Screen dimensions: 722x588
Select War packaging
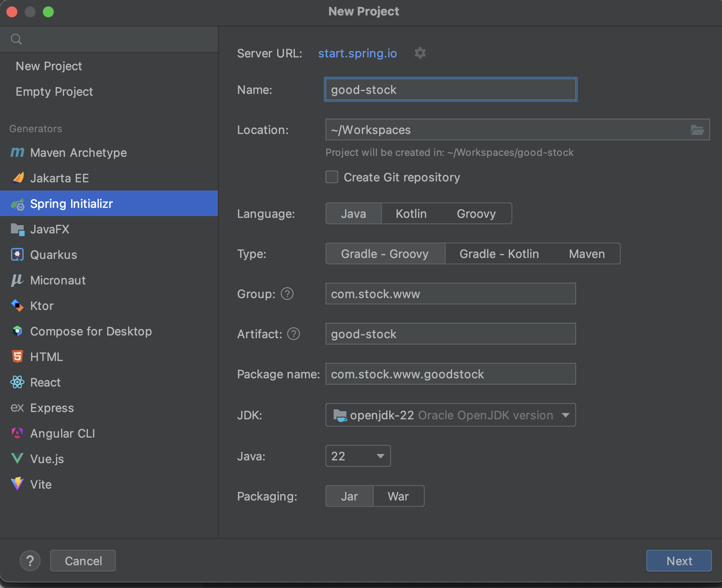tap(398, 496)
